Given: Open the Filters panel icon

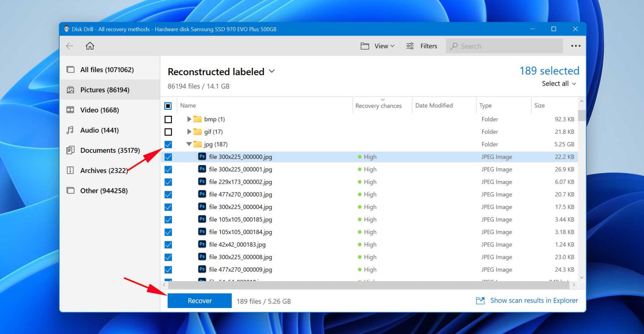Looking at the screenshot, I should [410, 46].
